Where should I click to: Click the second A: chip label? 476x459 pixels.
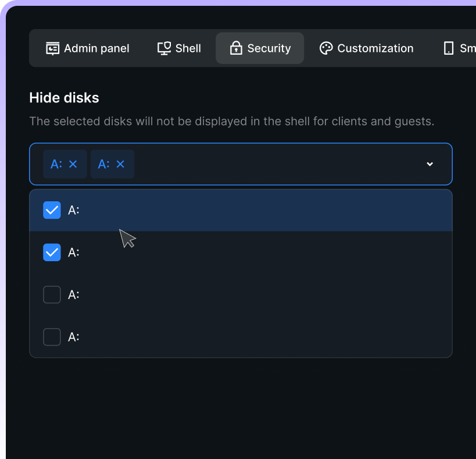click(103, 164)
